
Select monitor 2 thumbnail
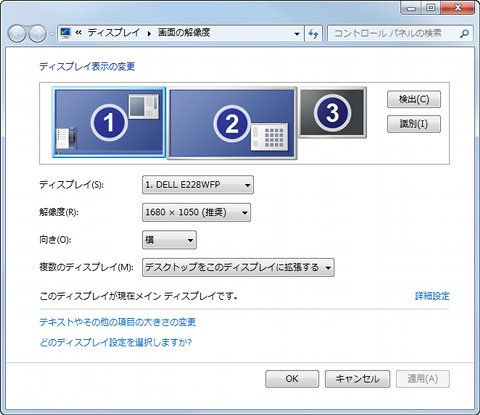(x=232, y=123)
